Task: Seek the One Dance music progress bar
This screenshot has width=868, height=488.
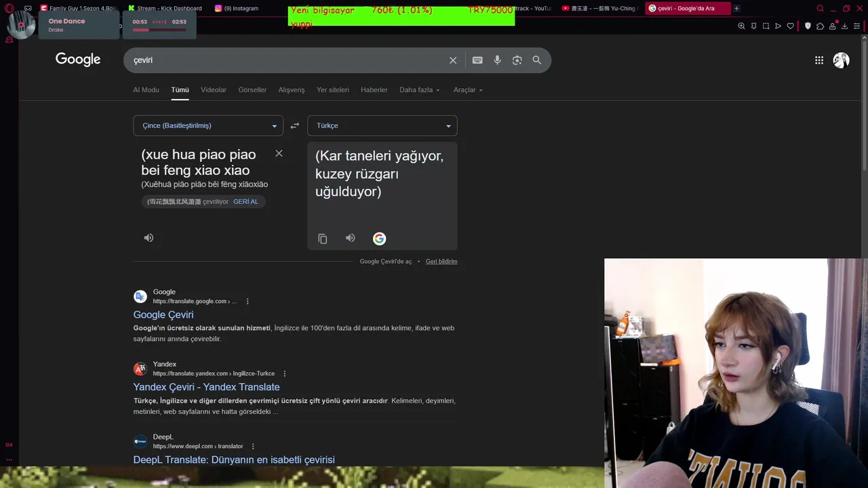Action: pyautogui.click(x=159, y=30)
